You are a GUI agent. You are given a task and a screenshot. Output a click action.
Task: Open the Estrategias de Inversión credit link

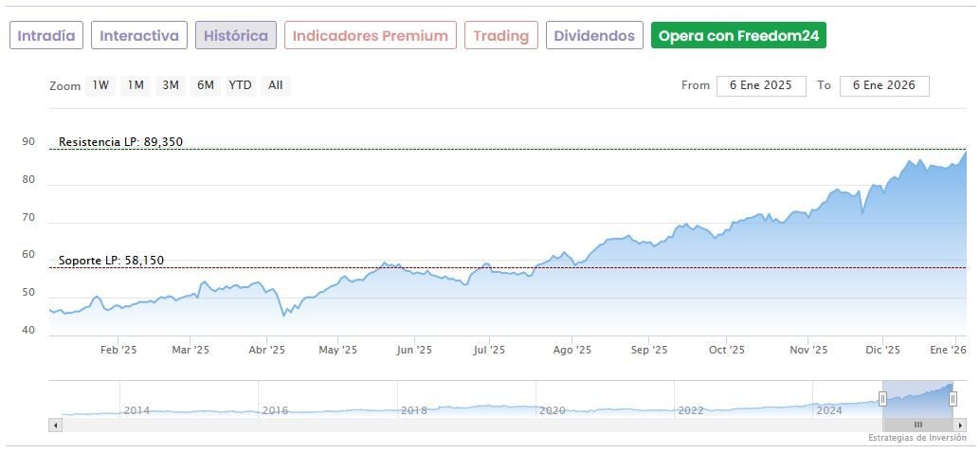click(916, 438)
